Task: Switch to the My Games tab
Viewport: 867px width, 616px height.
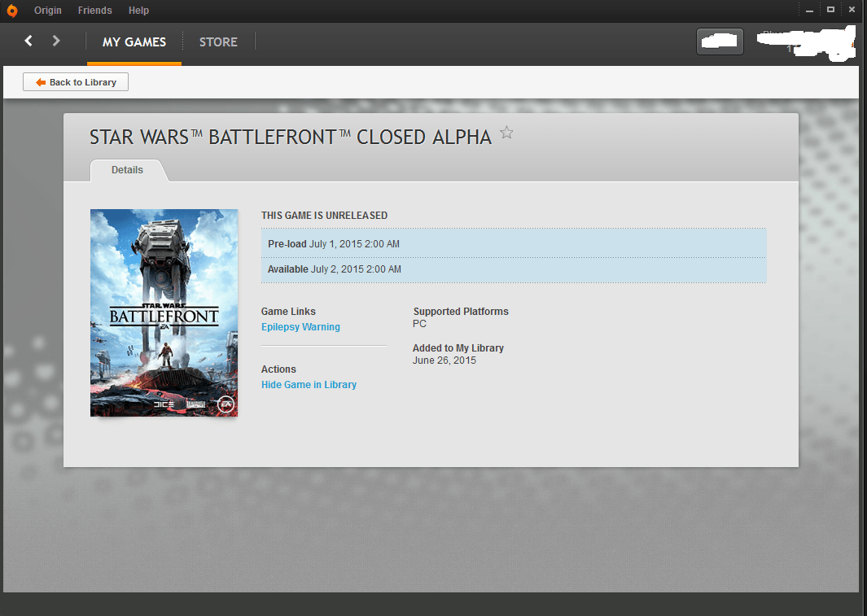Action: tap(134, 42)
